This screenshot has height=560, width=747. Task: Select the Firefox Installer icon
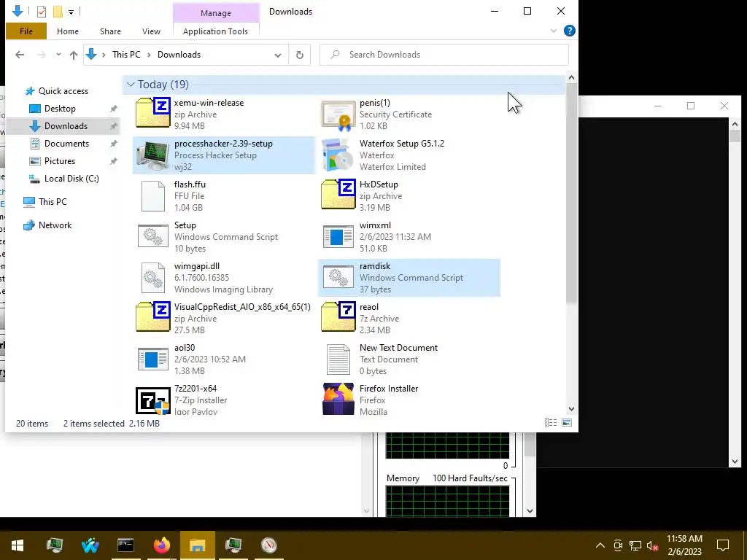338,399
